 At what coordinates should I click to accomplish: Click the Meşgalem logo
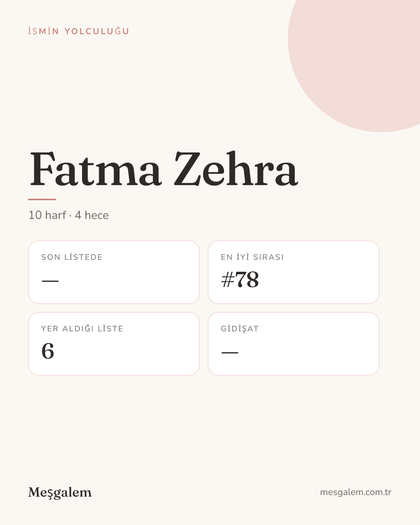(x=60, y=492)
